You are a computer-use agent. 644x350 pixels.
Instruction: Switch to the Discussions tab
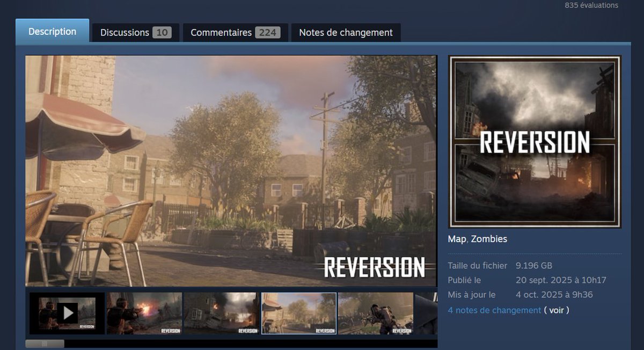click(136, 33)
